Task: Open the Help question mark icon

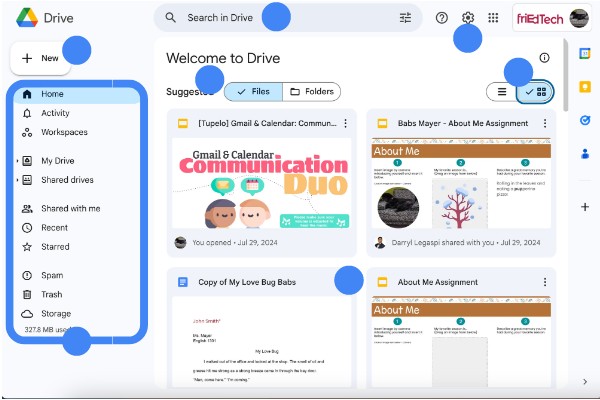Action: click(442, 18)
